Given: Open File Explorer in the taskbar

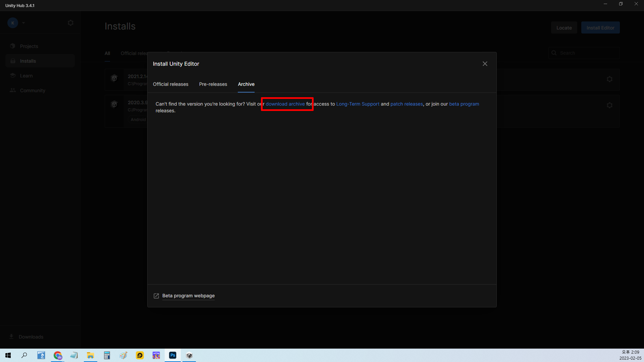Looking at the screenshot, I should pos(90,355).
